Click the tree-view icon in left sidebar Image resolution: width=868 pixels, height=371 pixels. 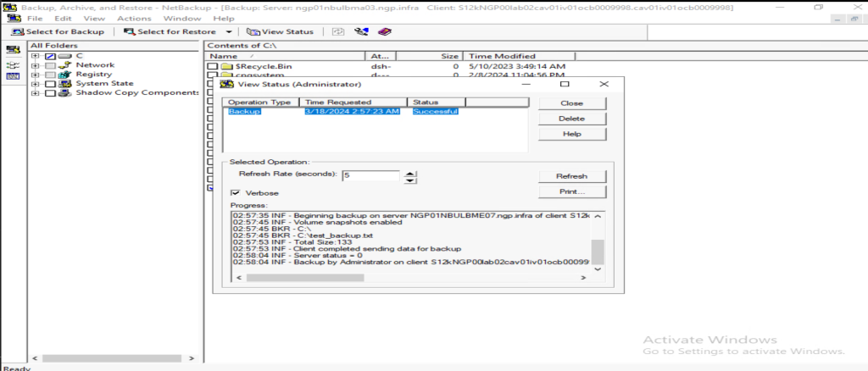coord(13,64)
